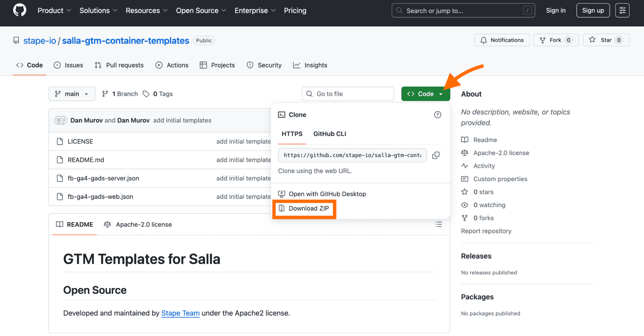Expand the Product menu

(x=54, y=11)
